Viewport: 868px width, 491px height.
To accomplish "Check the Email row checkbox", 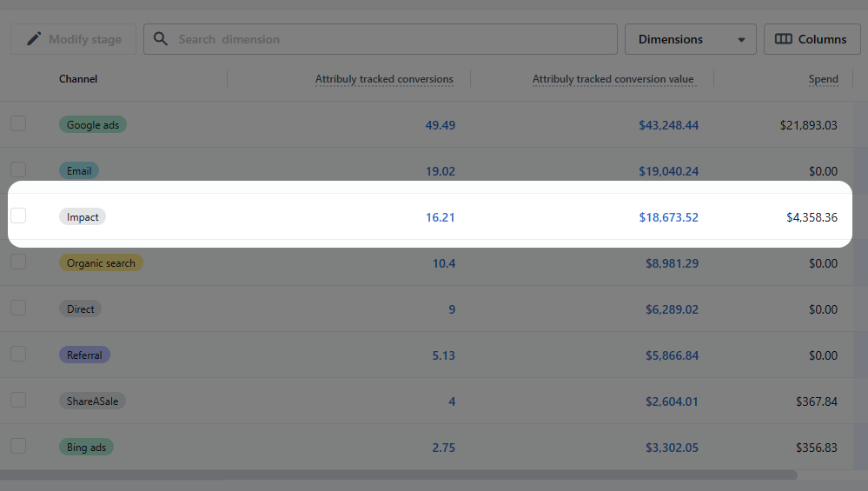I will click(x=18, y=169).
